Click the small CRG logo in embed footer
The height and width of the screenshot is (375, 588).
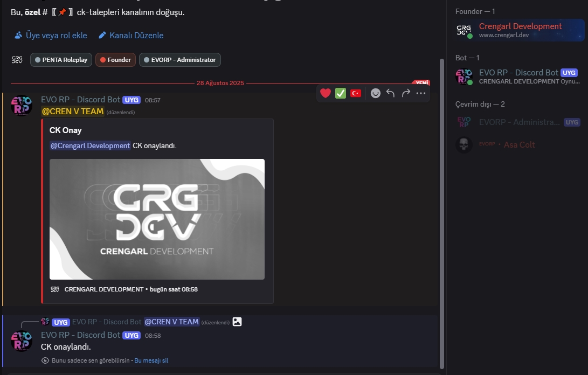(55, 289)
